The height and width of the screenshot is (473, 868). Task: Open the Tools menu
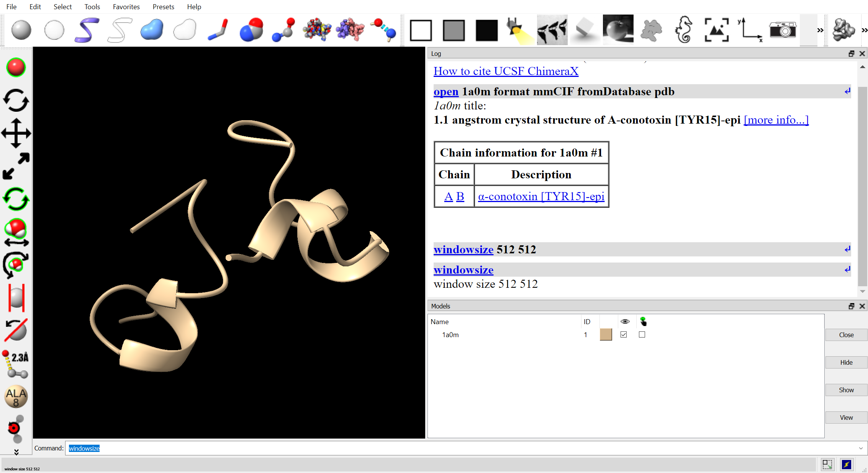[92, 7]
